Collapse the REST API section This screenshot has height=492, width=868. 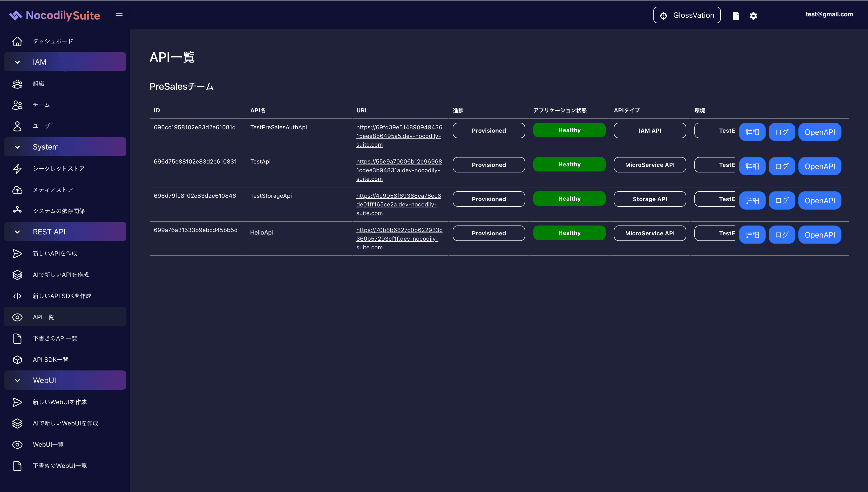(17, 232)
